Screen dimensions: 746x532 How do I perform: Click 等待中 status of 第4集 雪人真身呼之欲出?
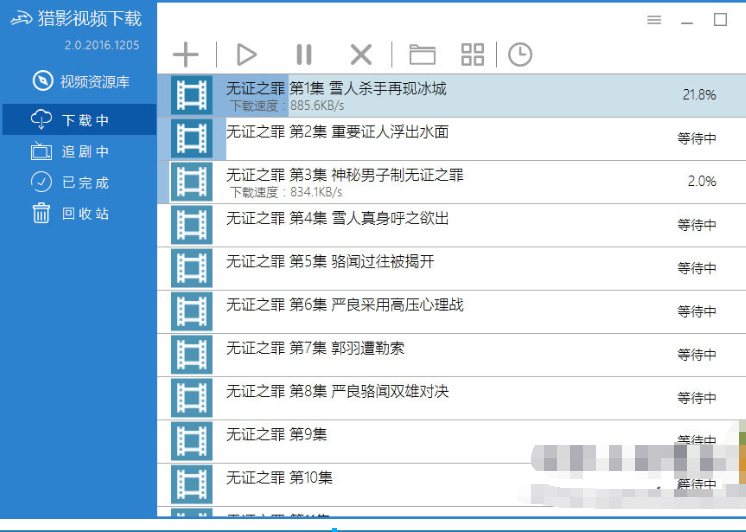(697, 225)
